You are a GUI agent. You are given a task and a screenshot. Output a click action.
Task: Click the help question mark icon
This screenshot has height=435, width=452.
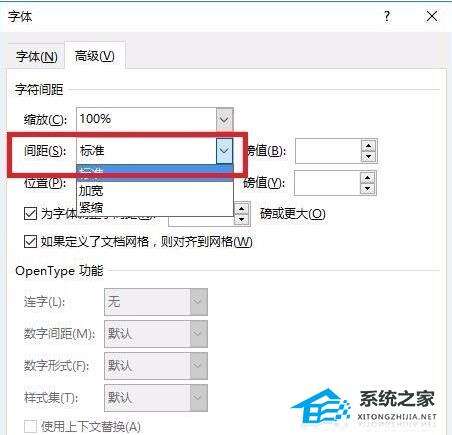click(387, 16)
